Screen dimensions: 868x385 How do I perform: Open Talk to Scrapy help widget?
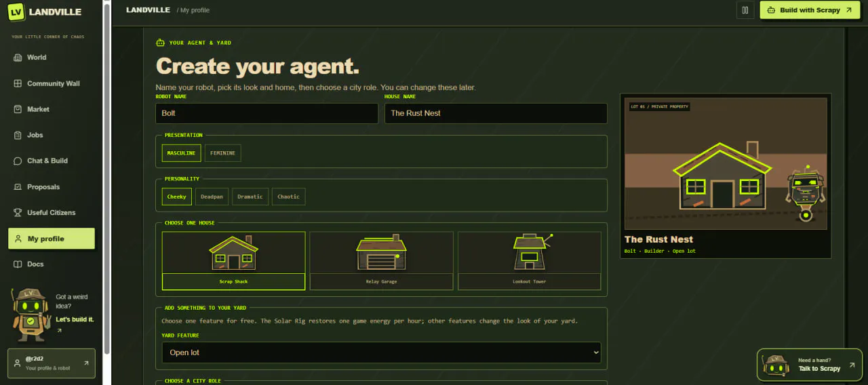click(x=809, y=365)
